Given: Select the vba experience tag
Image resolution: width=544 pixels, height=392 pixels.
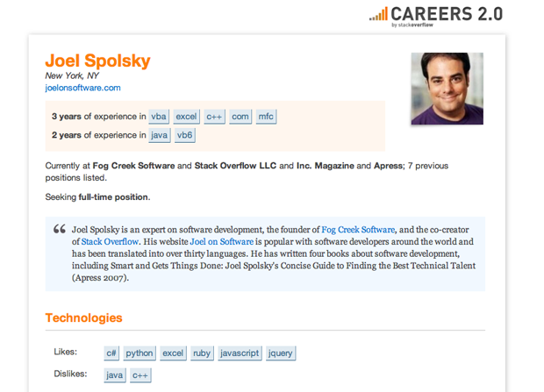Looking at the screenshot, I should point(159,117).
